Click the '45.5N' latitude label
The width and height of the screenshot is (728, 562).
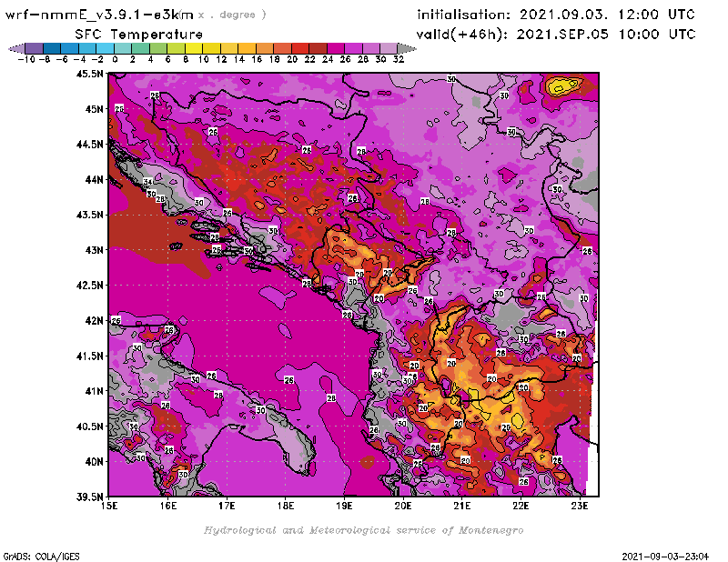89,74
